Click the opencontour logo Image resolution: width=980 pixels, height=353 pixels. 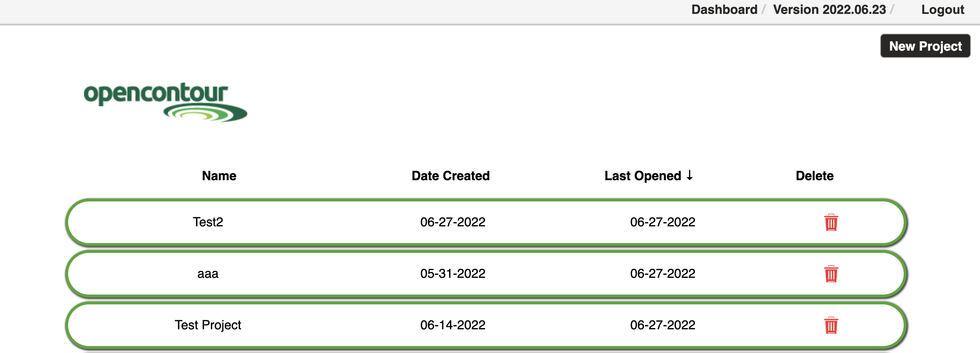165,102
